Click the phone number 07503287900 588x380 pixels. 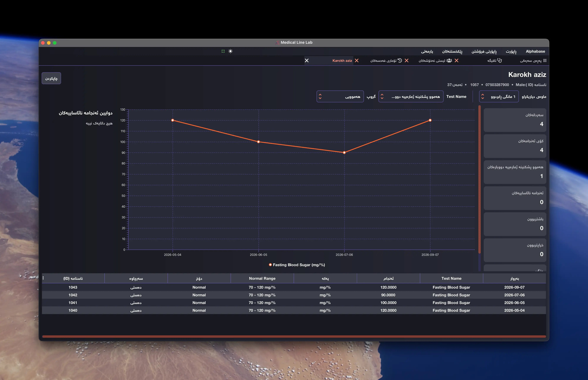click(497, 85)
